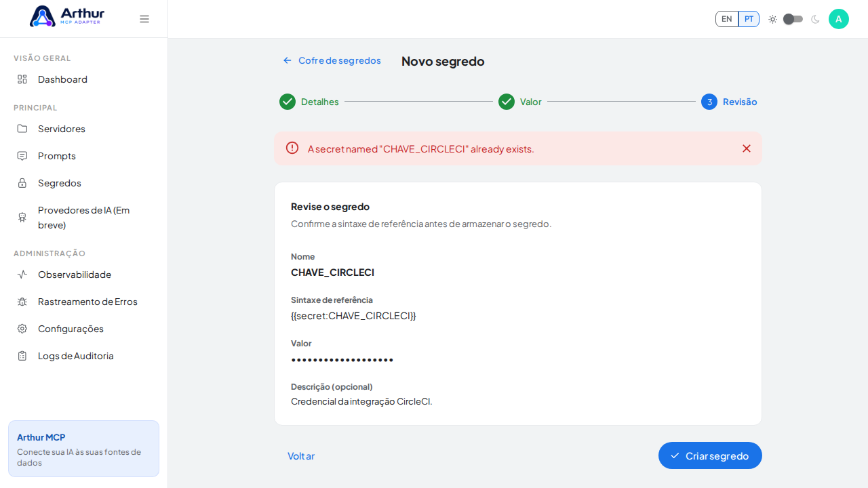Click the Logs de Auditoria clipboard icon
Viewport: 868px width, 488px height.
[22, 356]
